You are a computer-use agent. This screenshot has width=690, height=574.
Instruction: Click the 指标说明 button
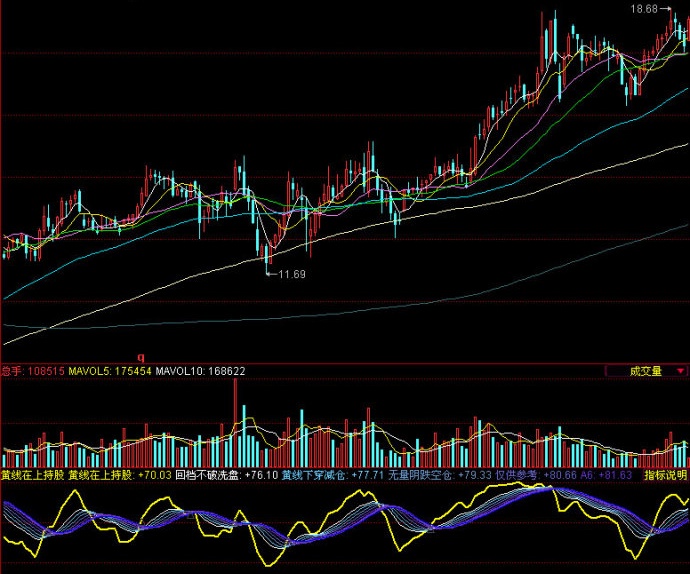(x=665, y=475)
